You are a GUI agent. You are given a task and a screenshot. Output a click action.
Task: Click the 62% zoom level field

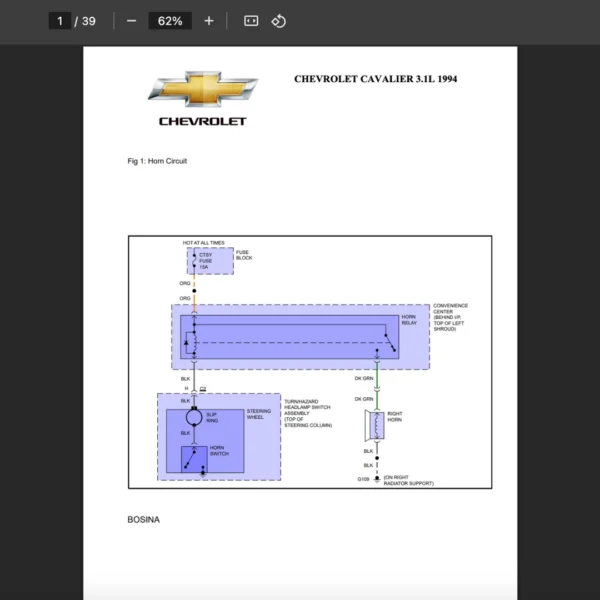(x=169, y=21)
